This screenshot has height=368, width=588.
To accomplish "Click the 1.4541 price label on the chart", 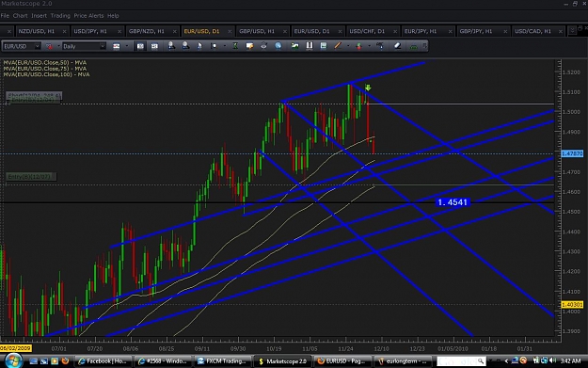I will click(453, 202).
